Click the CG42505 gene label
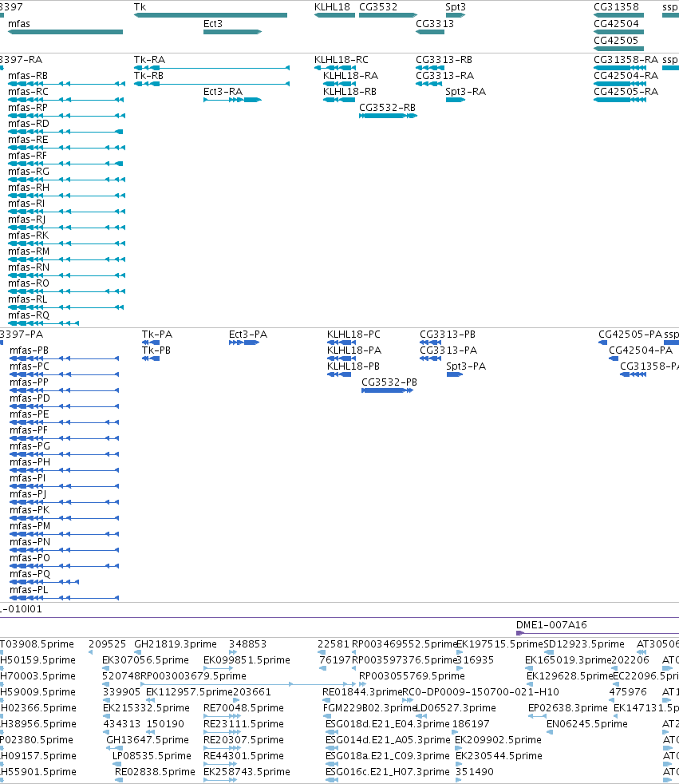This screenshot has width=679, height=784. [x=616, y=41]
